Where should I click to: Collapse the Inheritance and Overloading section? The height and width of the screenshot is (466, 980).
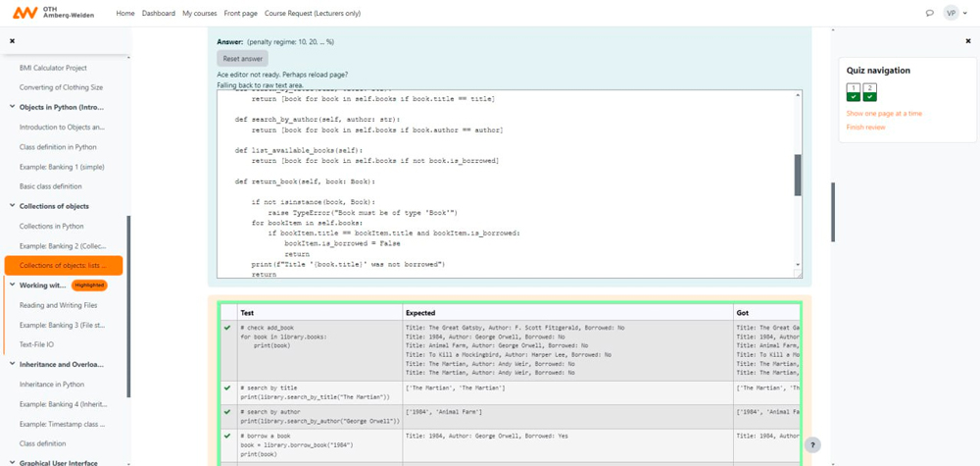click(x=11, y=364)
